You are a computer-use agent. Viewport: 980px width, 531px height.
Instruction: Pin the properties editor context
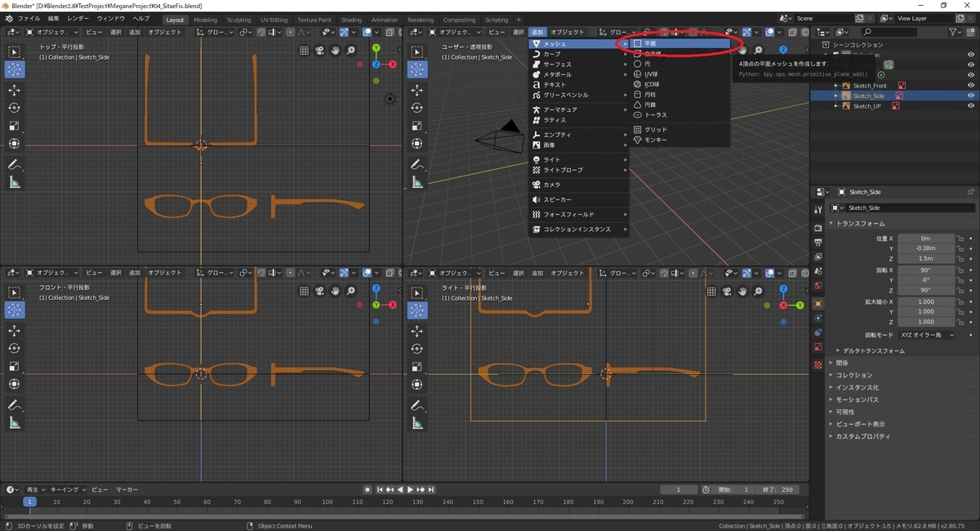point(970,192)
